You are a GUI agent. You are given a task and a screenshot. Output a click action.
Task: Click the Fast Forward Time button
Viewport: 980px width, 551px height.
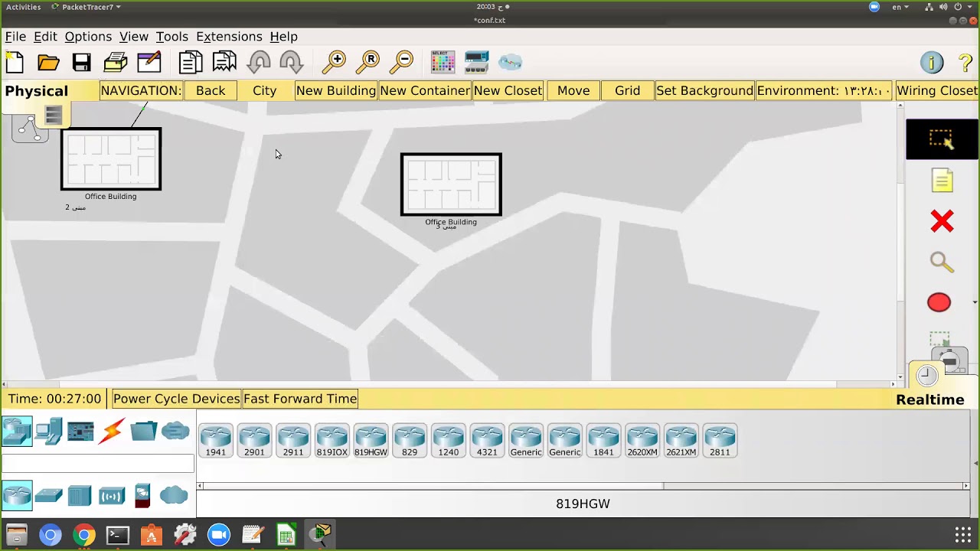300,399
